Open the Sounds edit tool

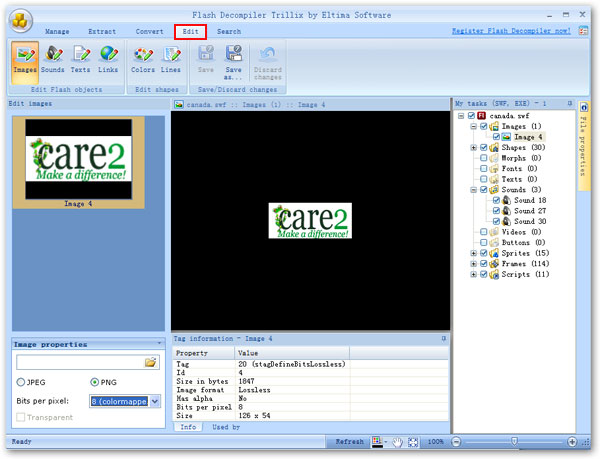(53, 59)
